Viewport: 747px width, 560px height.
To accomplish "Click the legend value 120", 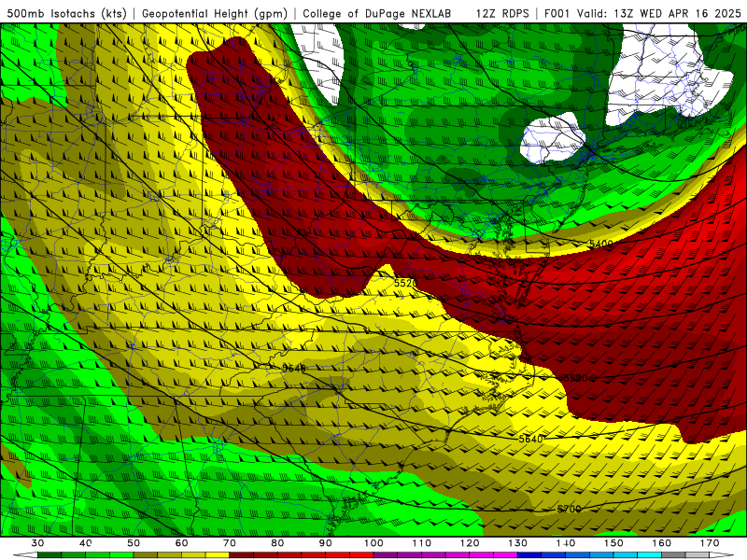I will (x=470, y=543).
